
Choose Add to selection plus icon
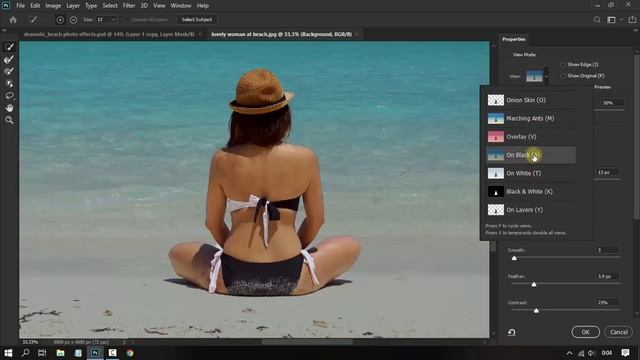(60, 20)
